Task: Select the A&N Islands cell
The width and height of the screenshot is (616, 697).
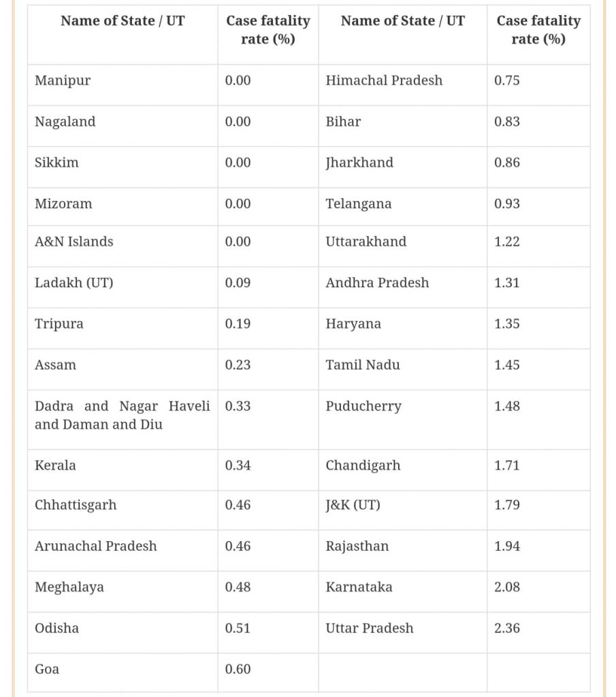Action: (x=123, y=246)
